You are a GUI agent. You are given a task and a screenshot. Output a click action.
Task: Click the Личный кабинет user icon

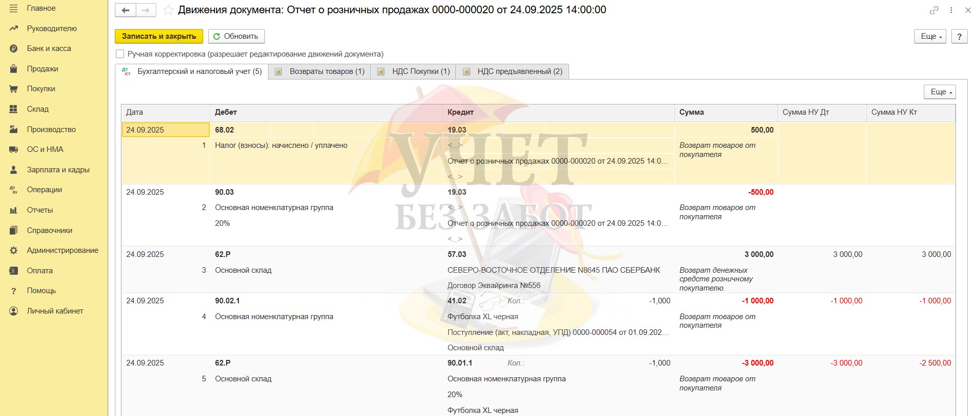pyautogui.click(x=14, y=311)
